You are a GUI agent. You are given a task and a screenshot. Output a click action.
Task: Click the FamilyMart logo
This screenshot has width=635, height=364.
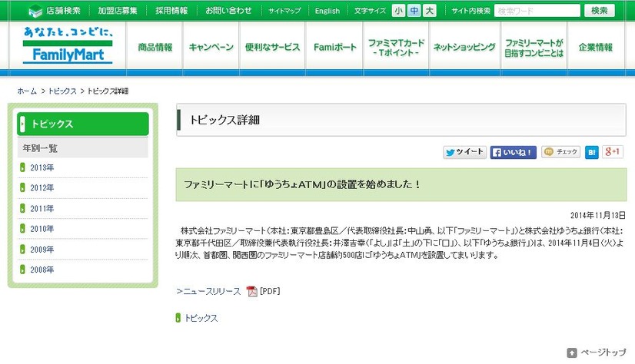coord(68,45)
